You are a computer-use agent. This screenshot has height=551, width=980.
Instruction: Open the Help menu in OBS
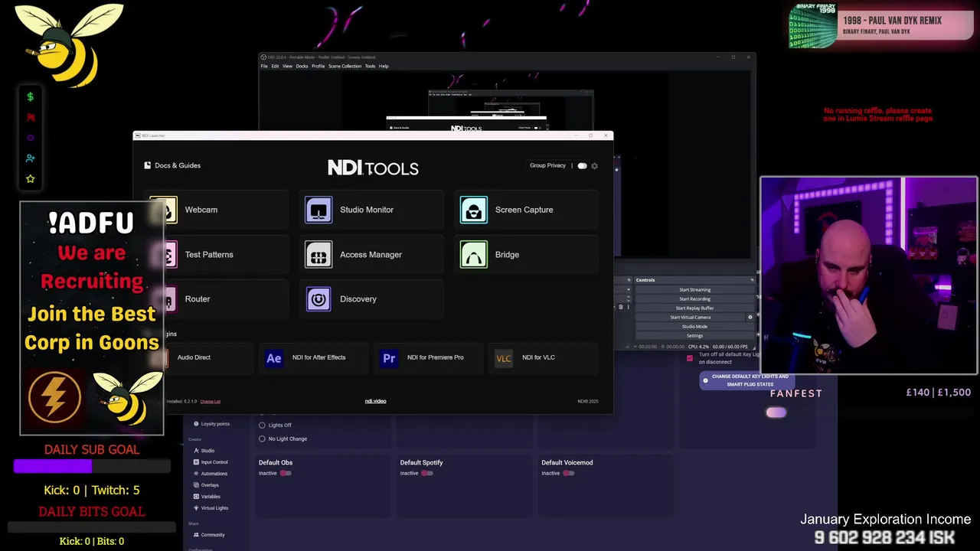384,66
